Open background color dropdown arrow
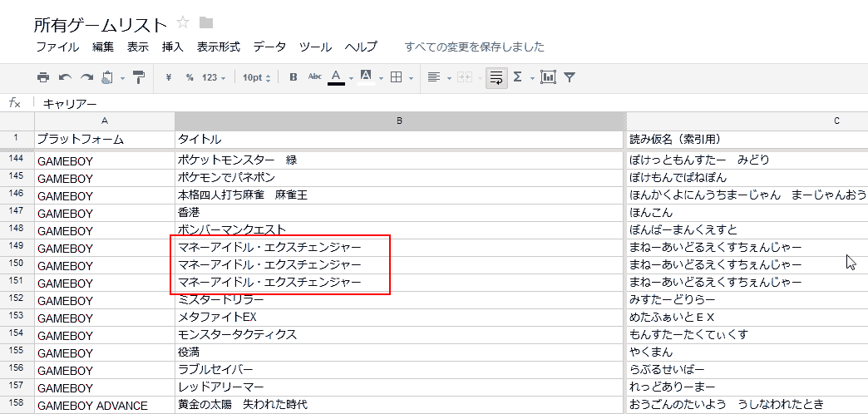868x414 pixels. pos(381,79)
